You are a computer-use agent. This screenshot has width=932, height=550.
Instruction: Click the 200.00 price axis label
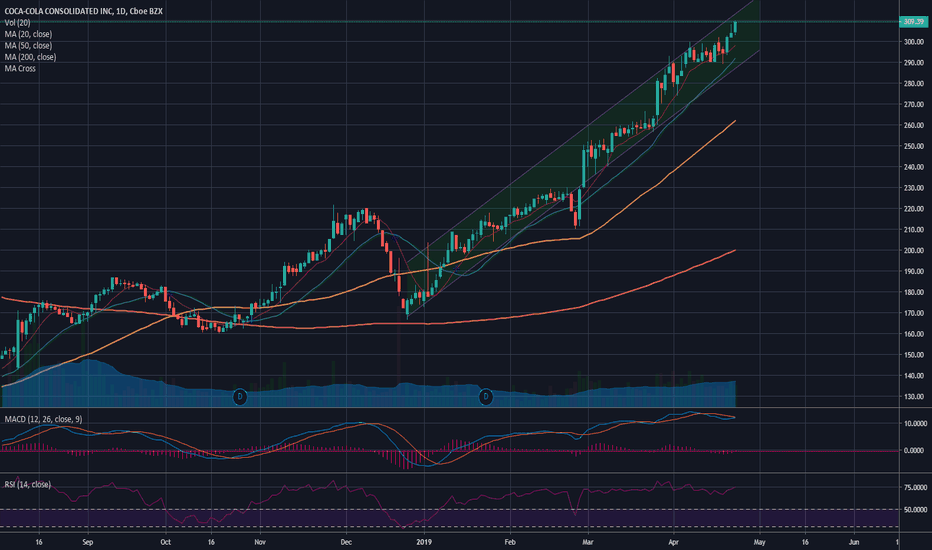coord(914,250)
